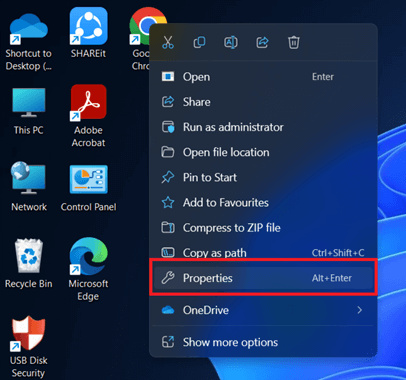Click the Rename icon in context menu
406x380 pixels.
(231, 42)
